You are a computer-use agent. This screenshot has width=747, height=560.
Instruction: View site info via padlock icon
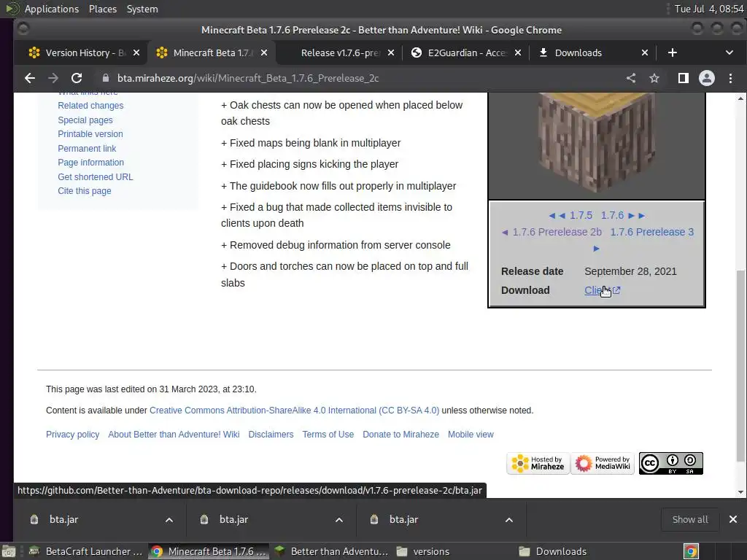click(x=106, y=78)
